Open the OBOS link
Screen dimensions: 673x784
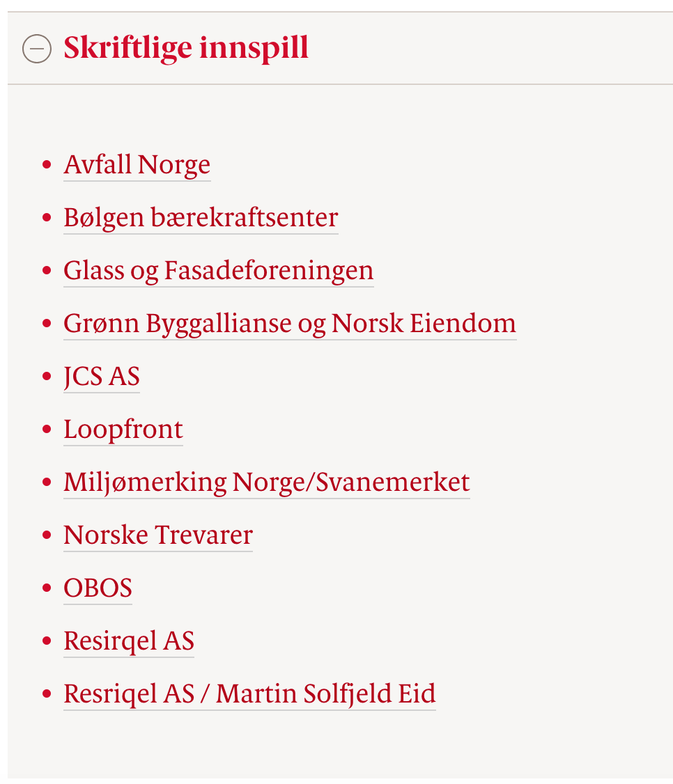[x=98, y=588]
